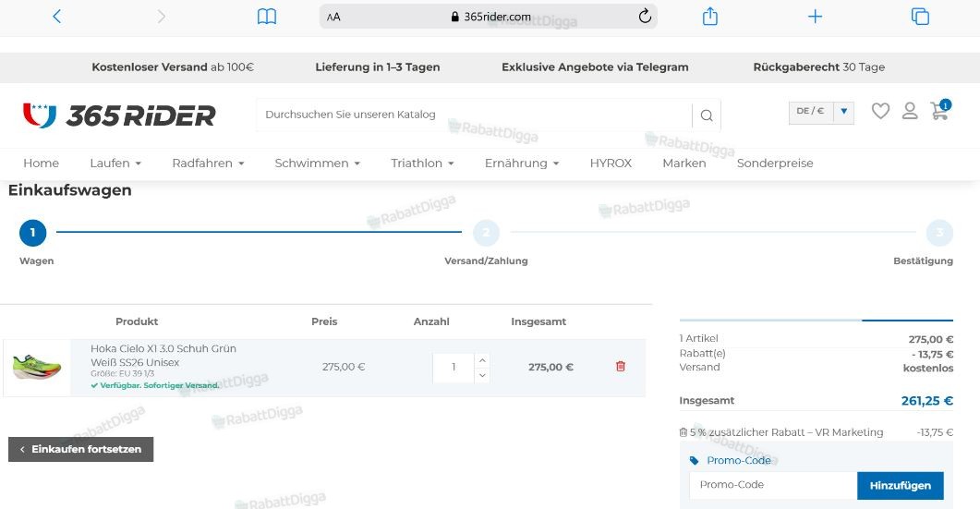
Task: Open the HYROX menu item
Action: click(611, 164)
